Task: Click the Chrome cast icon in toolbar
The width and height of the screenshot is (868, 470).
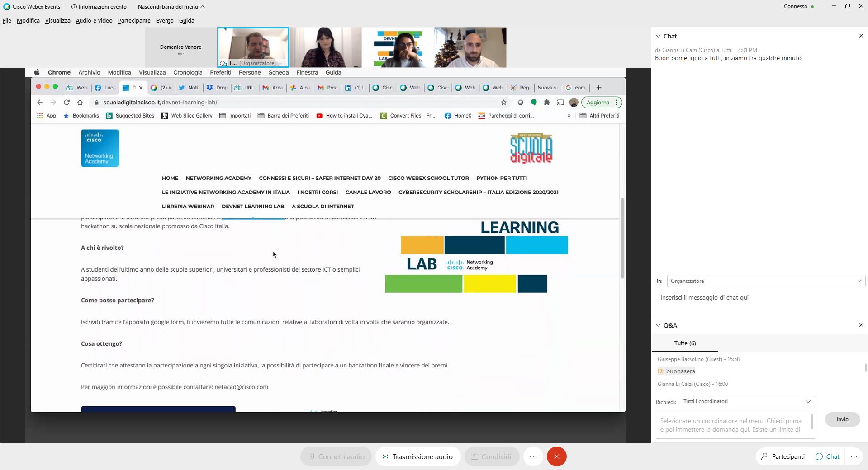Action: (x=560, y=103)
